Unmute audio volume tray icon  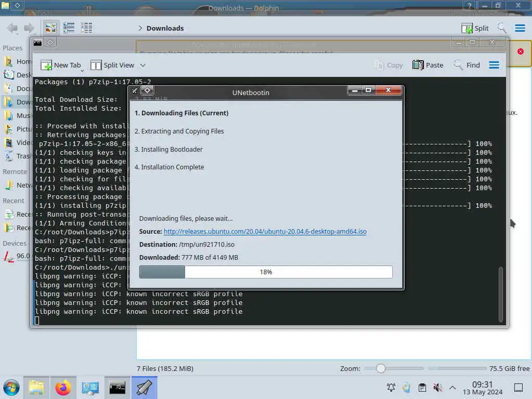pyautogui.click(x=437, y=387)
